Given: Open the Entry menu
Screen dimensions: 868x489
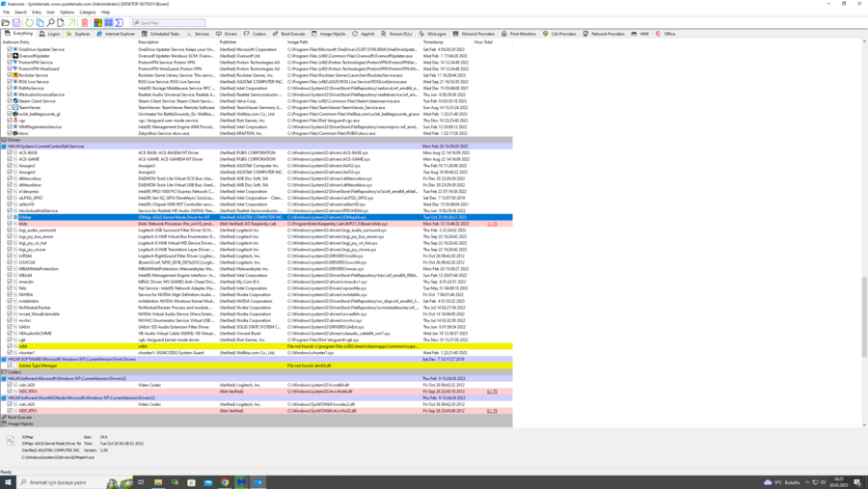Looking at the screenshot, I should [37, 13].
